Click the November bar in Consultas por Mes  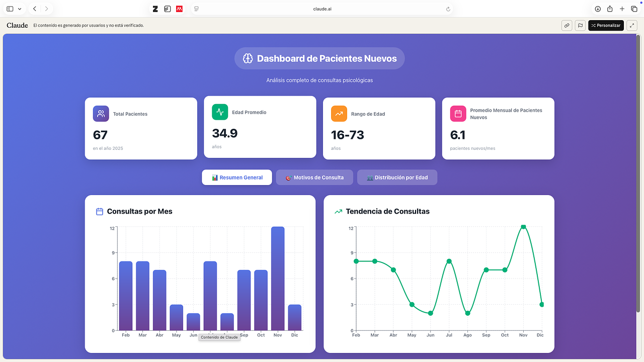coord(278,279)
